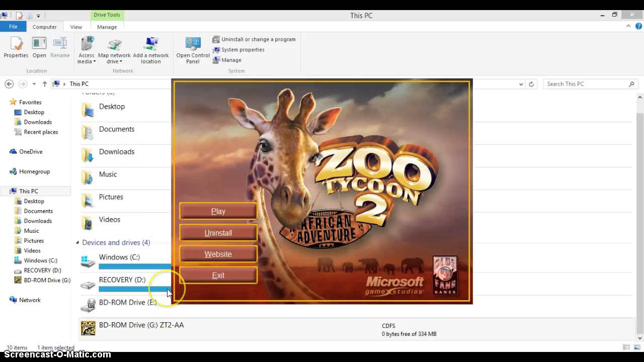
Task: Click the Properties icon in the ribbon
Action: tap(16, 48)
